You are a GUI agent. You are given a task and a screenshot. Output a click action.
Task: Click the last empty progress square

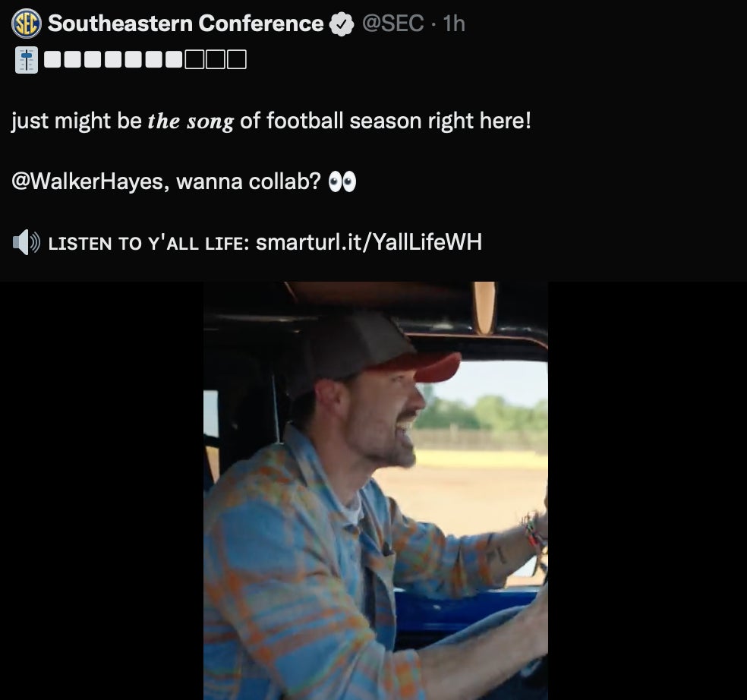(237, 59)
